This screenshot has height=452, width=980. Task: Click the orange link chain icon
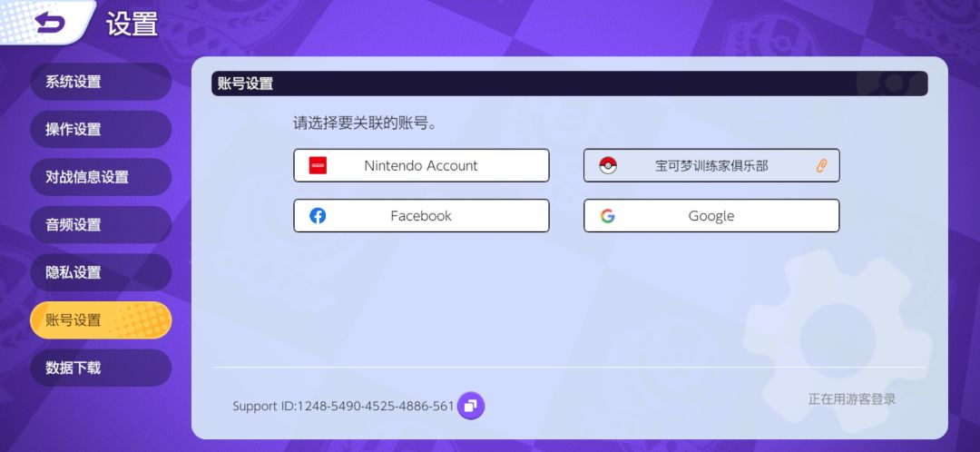point(821,166)
